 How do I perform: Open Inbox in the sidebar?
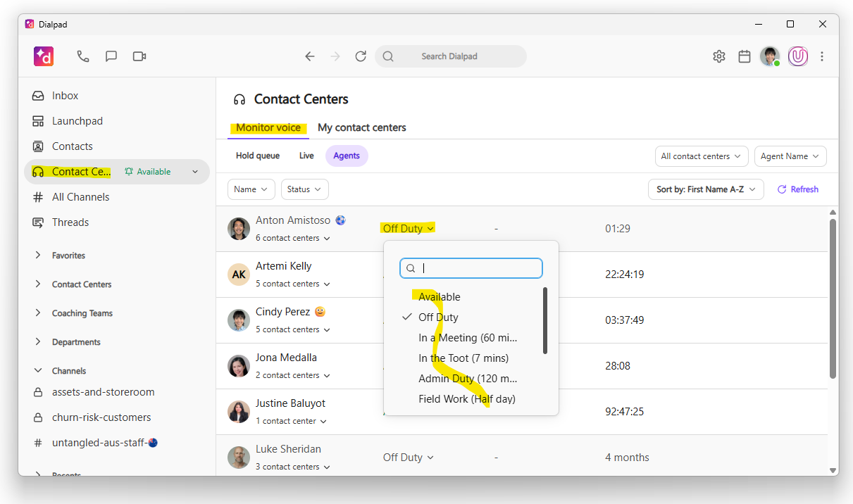[65, 96]
